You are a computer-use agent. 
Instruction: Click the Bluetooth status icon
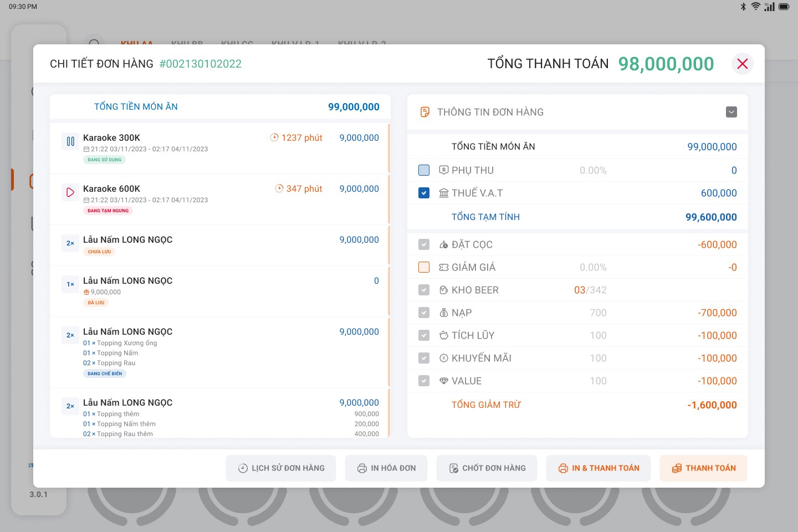pyautogui.click(x=743, y=7)
